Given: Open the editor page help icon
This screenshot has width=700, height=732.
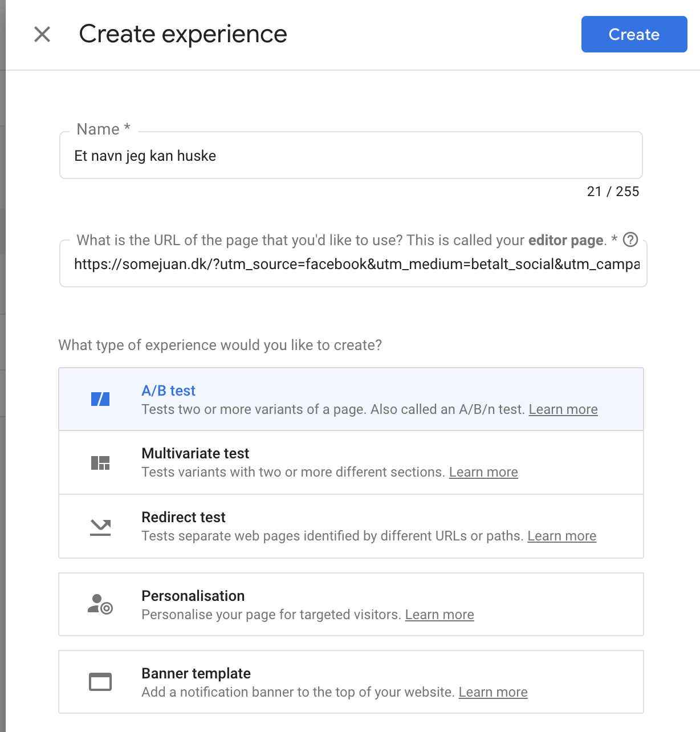Looking at the screenshot, I should coord(630,239).
